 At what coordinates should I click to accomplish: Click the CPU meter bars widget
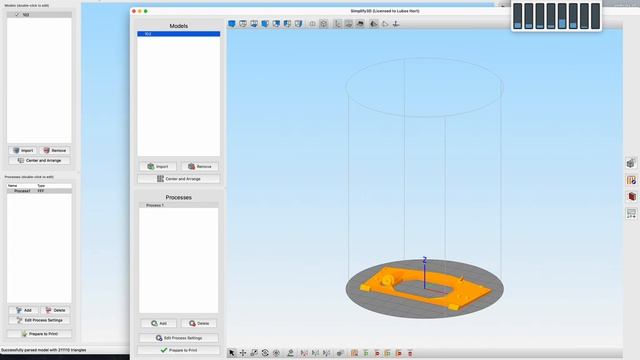tap(556, 16)
